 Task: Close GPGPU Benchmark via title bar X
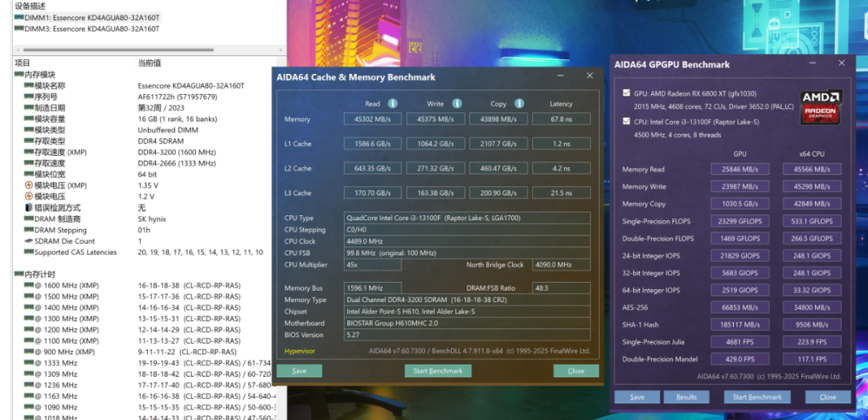841,63
